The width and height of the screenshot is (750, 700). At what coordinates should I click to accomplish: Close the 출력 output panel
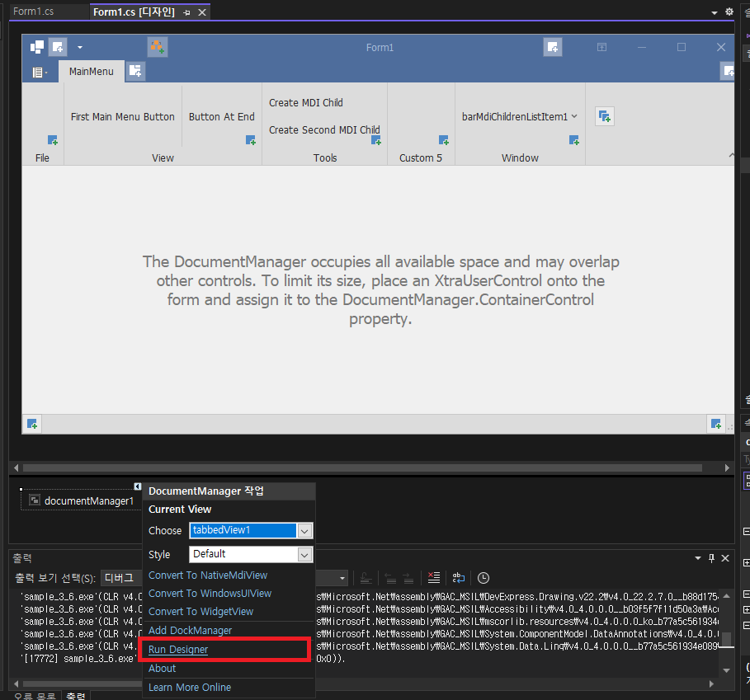(x=725, y=558)
